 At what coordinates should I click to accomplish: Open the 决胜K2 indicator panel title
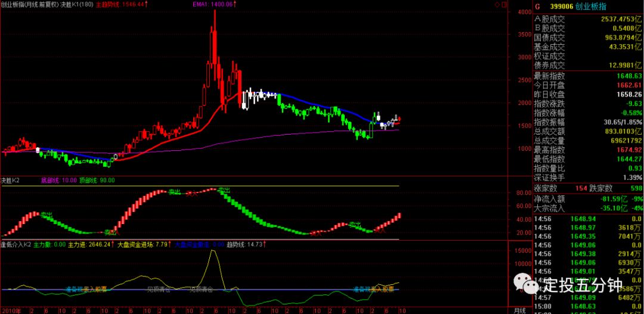pyautogui.click(x=10, y=192)
